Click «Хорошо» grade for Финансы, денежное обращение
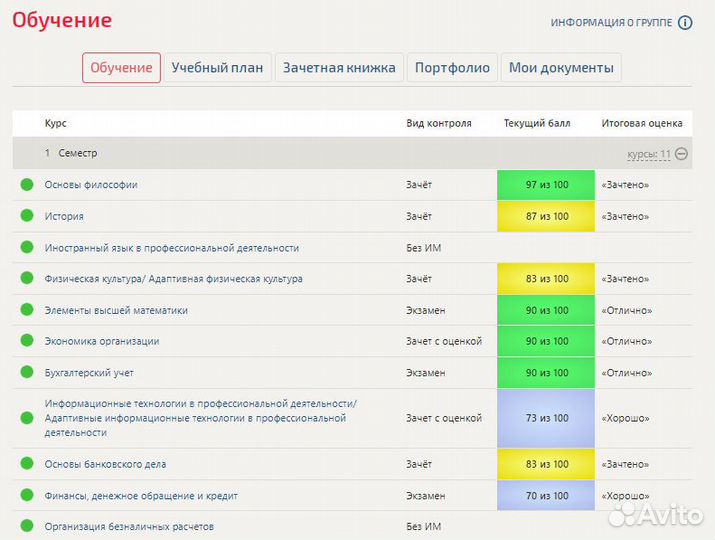Viewport: 715px width, 540px height. tap(625, 495)
